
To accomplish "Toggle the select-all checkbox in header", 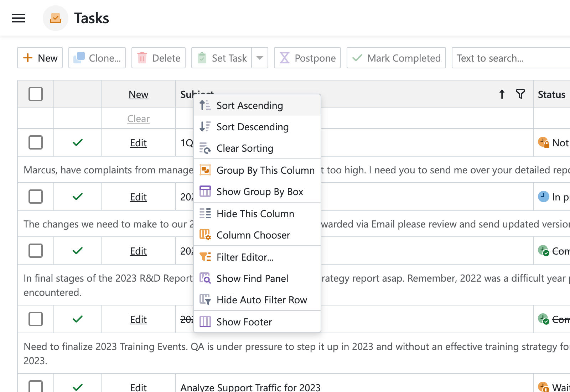I will point(36,94).
